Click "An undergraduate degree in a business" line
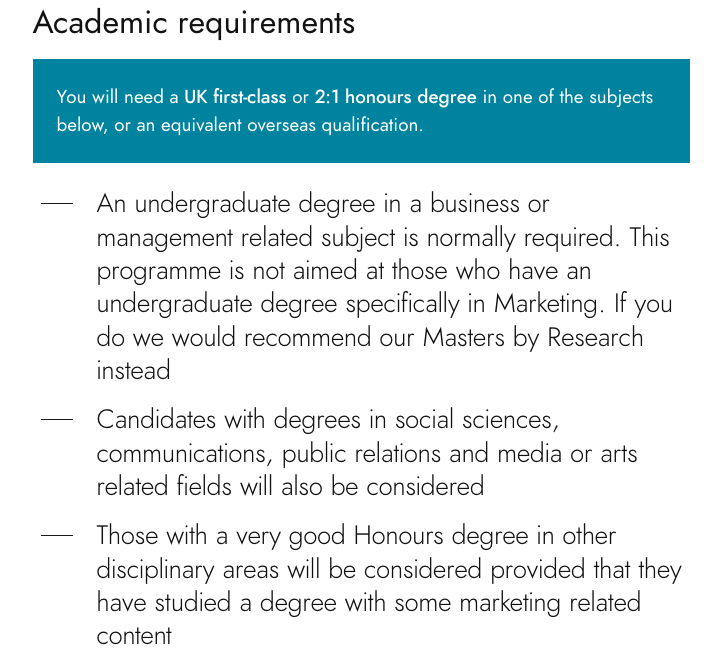The image size is (726, 654). point(323,204)
